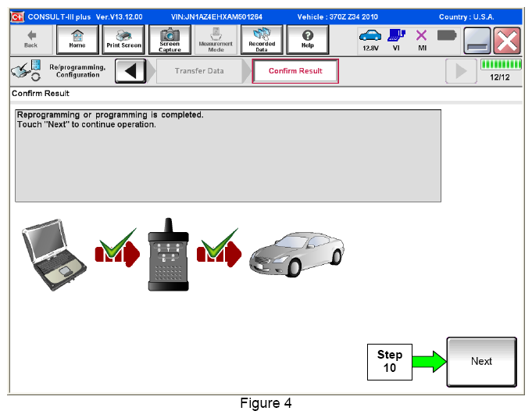Click the right arrow forward-step button
The width and height of the screenshot is (532, 418).
[x=462, y=71]
